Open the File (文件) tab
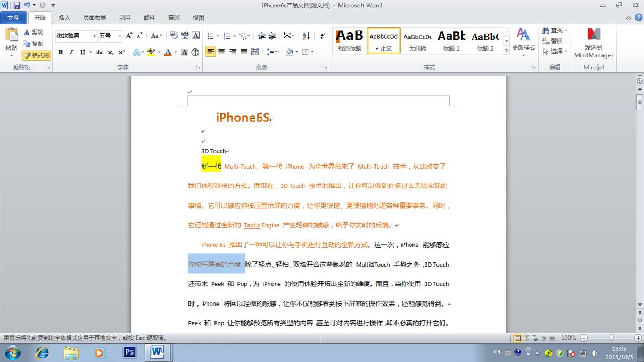 pyautogui.click(x=13, y=18)
